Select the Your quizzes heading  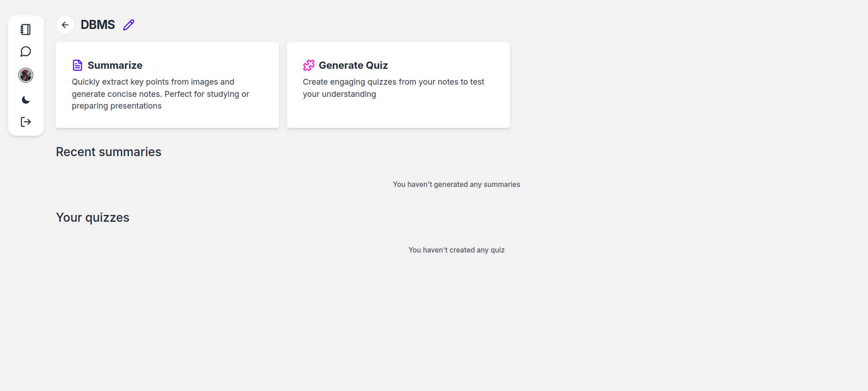[92, 217]
